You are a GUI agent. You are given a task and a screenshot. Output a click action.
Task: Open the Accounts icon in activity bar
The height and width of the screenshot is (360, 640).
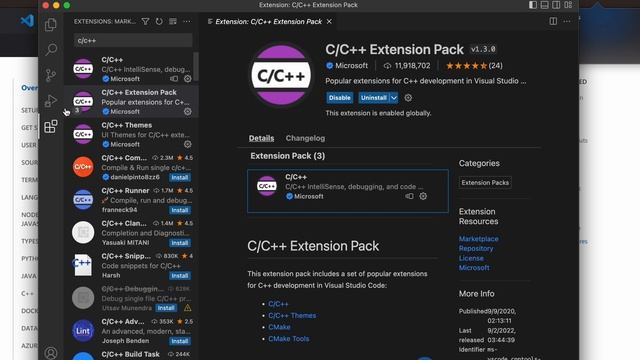[51, 353]
